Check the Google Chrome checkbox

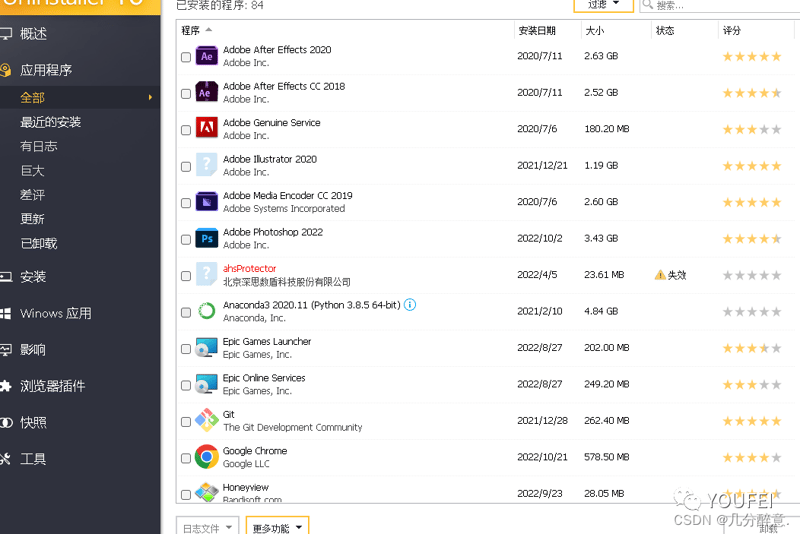[186, 459]
